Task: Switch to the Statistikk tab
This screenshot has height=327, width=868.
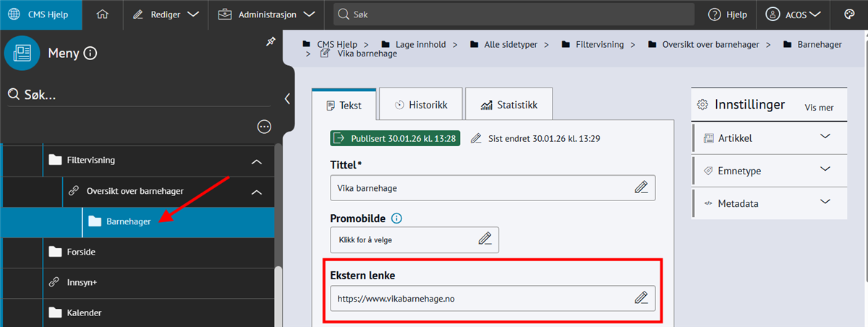Action: pos(509,105)
